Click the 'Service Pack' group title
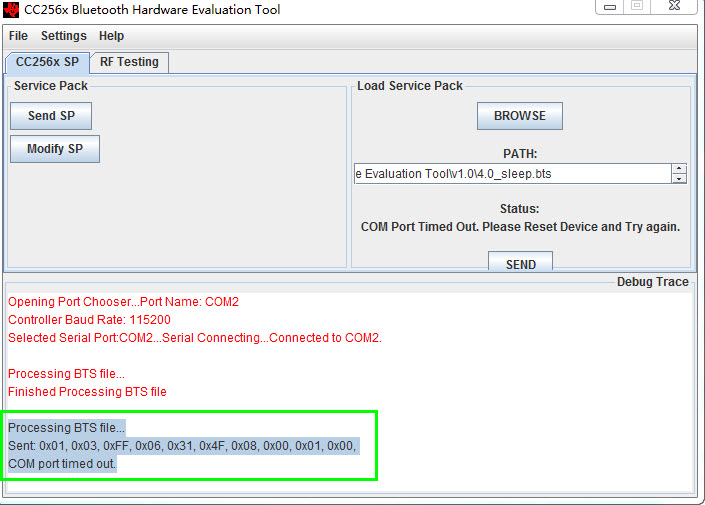 (x=50, y=86)
